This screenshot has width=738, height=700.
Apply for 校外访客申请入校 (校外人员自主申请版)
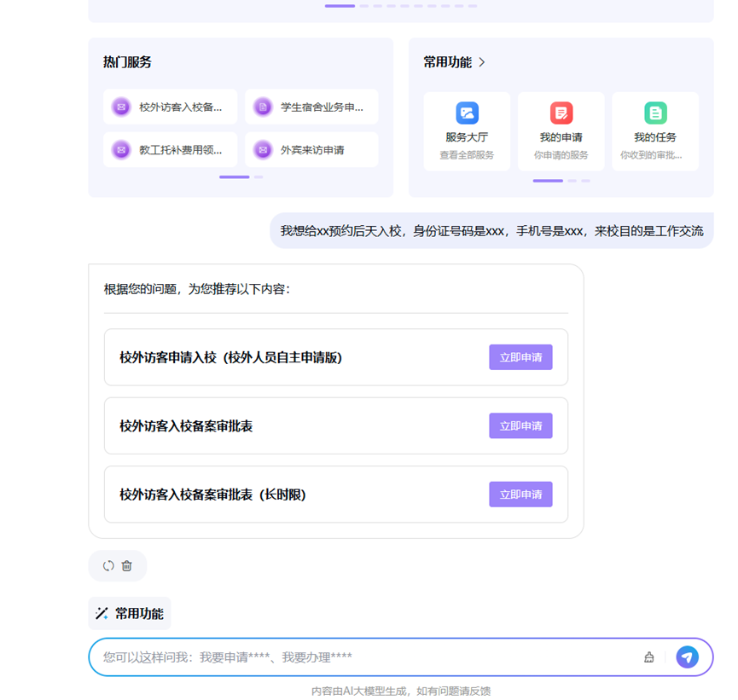[520, 357]
